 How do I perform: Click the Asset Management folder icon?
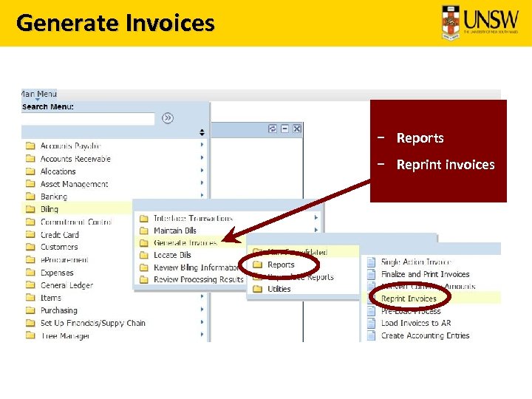pyautogui.click(x=30, y=184)
